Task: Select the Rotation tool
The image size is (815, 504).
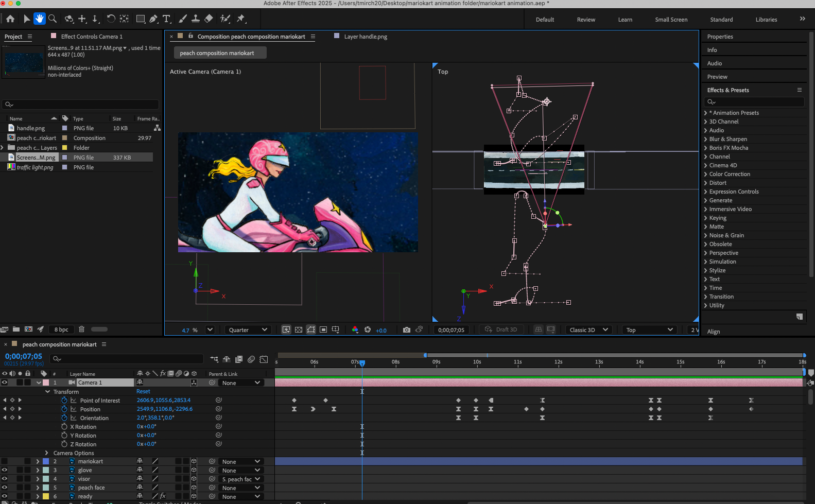Action: 111,19
